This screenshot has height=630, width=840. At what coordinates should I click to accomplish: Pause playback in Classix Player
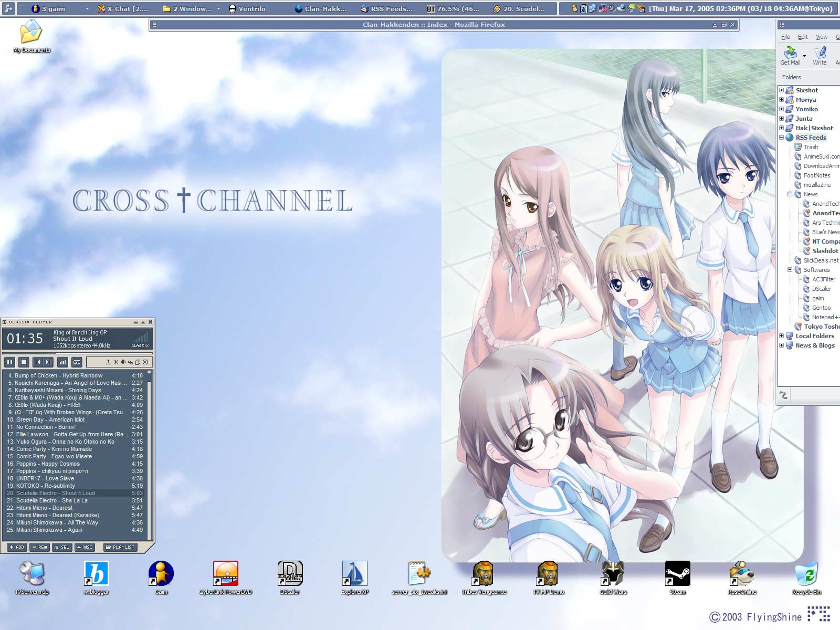9,362
